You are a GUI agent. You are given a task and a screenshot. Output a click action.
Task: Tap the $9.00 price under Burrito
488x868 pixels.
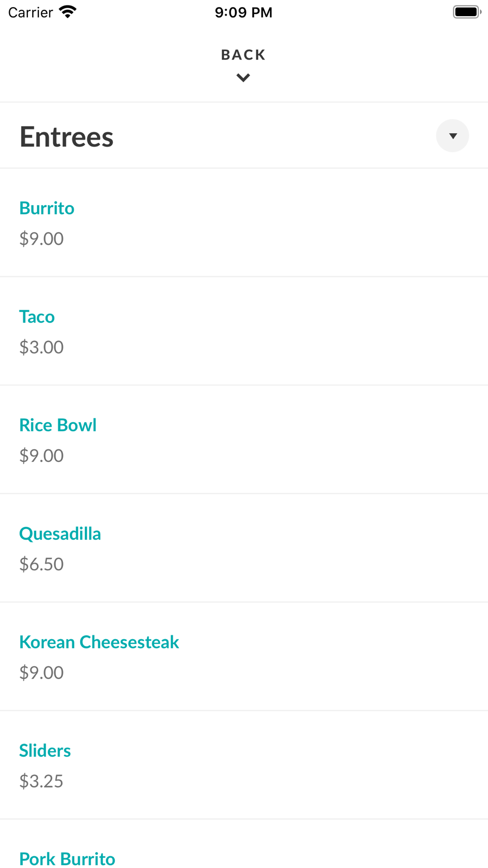coord(41,239)
